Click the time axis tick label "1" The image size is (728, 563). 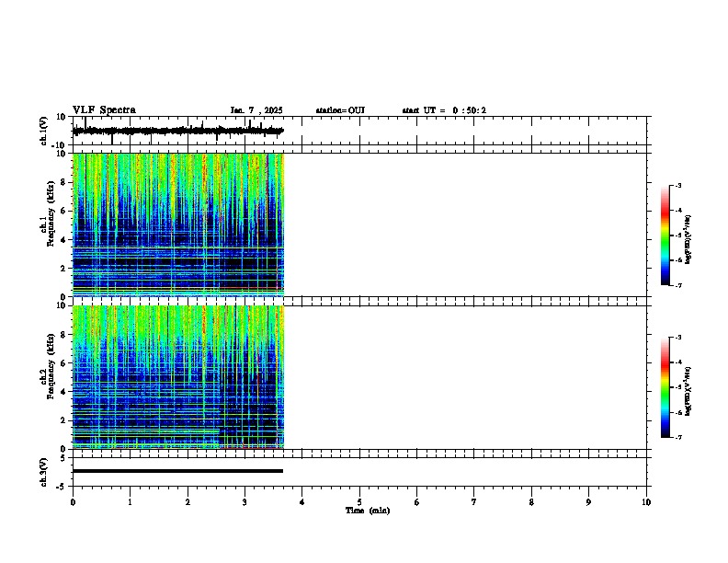(130, 502)
